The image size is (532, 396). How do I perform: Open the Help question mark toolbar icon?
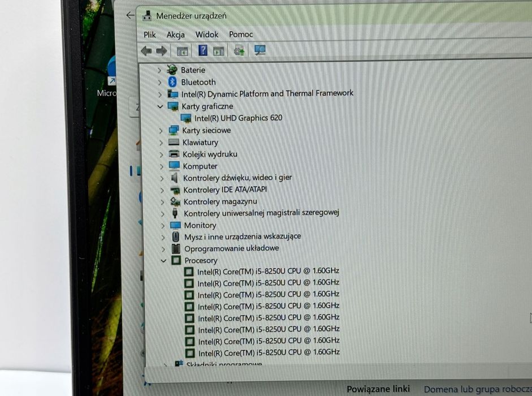[x=202, y=50]
